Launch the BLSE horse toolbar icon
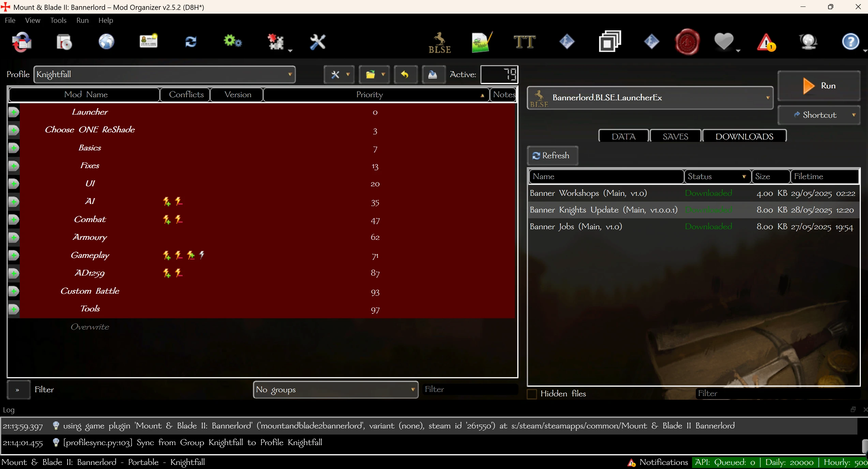Viewport: 868px width, 469px height. coord(439,43)
